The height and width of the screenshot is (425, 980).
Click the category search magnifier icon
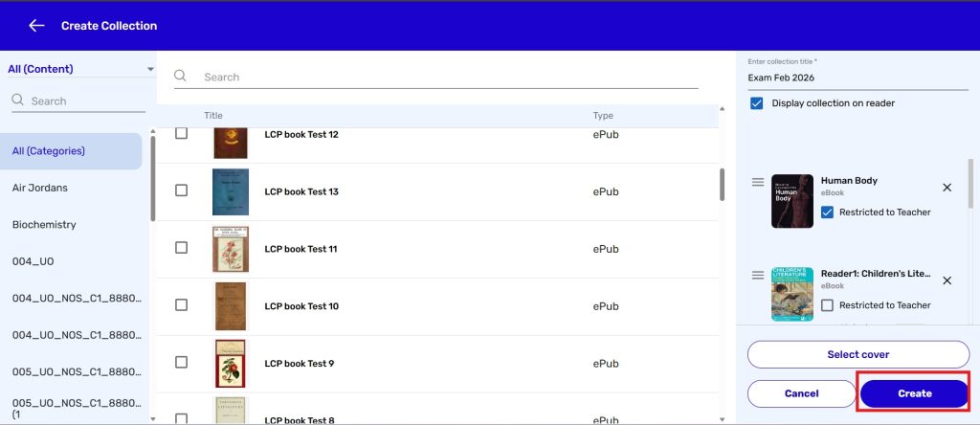18,101
